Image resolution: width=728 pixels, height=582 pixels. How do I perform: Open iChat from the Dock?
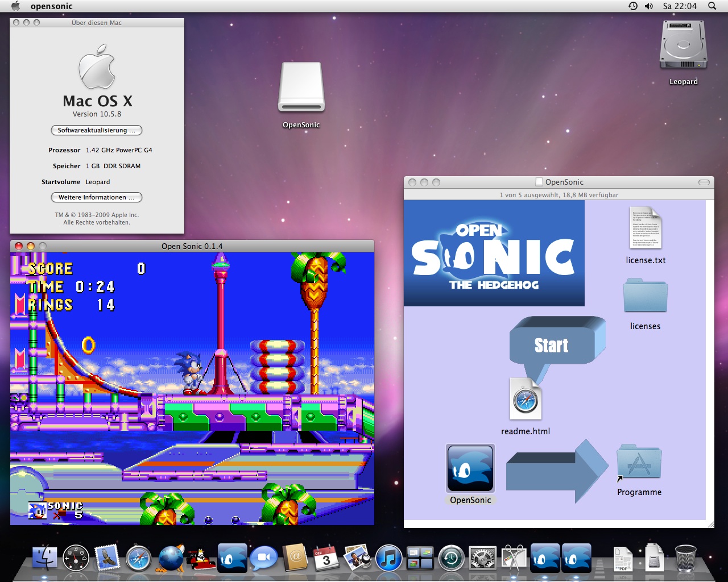click(264, 558)
